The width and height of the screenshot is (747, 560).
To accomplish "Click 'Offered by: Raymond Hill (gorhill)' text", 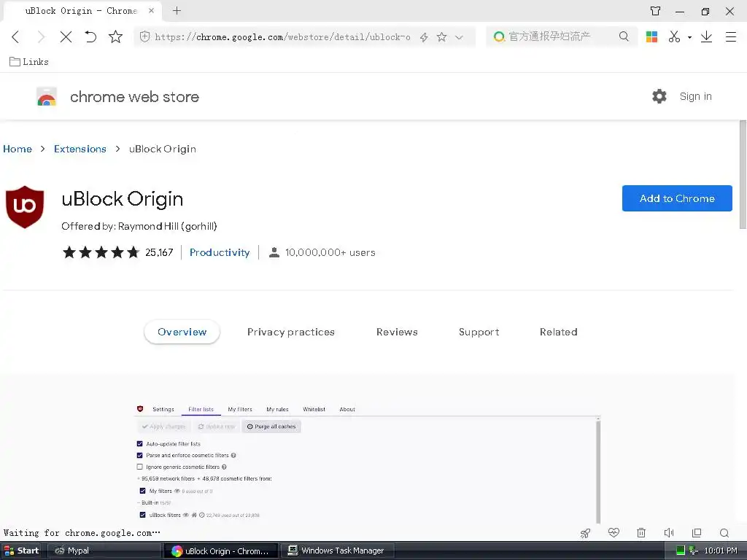I will click(x=139, y=226).
